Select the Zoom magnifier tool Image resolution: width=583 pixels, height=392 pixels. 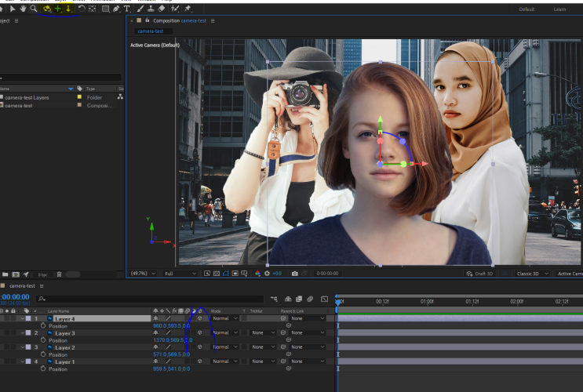pos(34,9)
